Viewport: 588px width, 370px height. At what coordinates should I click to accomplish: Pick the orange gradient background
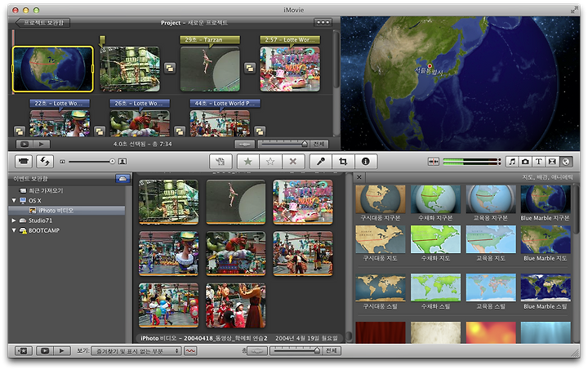tap(491, 332)
